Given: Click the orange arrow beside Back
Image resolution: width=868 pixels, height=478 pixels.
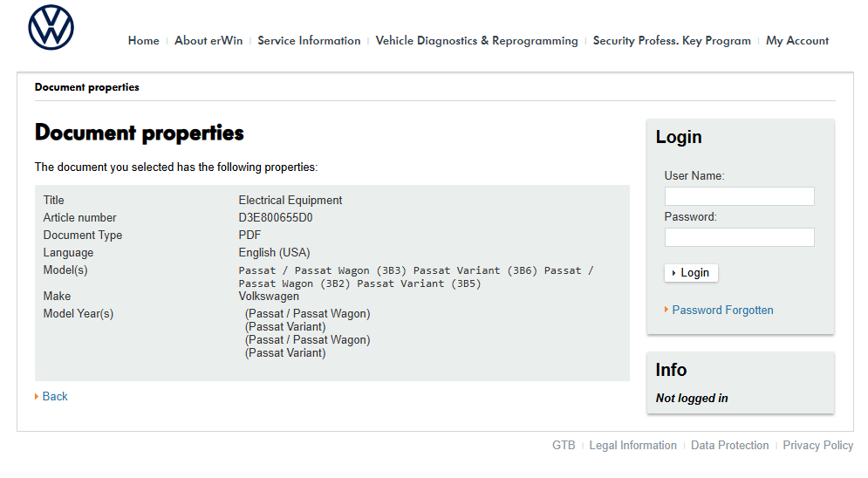Looking at the screenshot, I should [x=37, y=397].
